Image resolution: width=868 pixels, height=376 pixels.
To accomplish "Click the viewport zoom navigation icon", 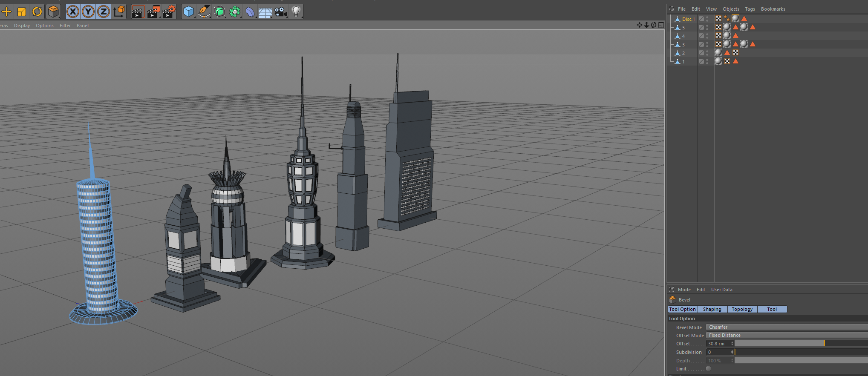I will [646, 25].
